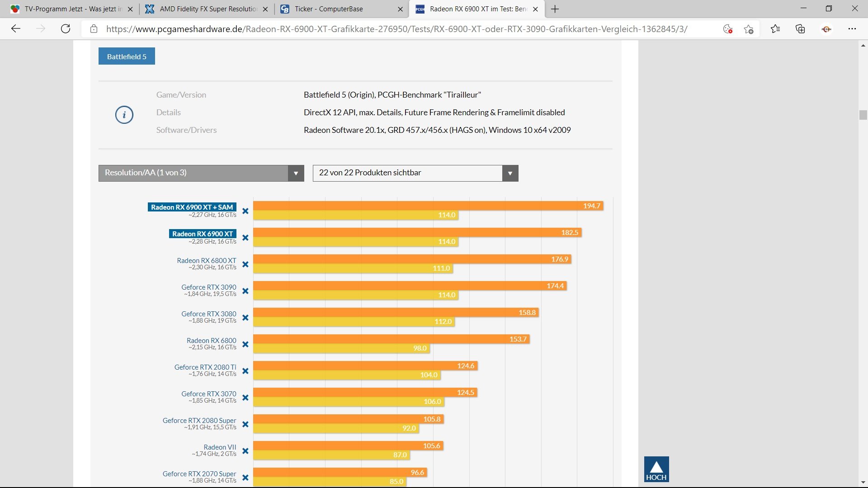The height and width of the screenshot is (488, 868).
Task: Open 22 von 22 Produkten sichtbar dropdown
Action: pos(415,173)
